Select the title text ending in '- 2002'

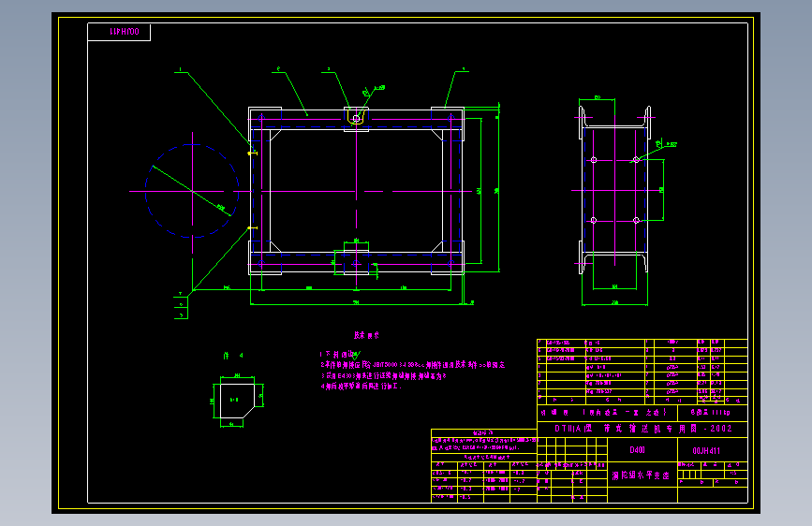pos(643,429)
